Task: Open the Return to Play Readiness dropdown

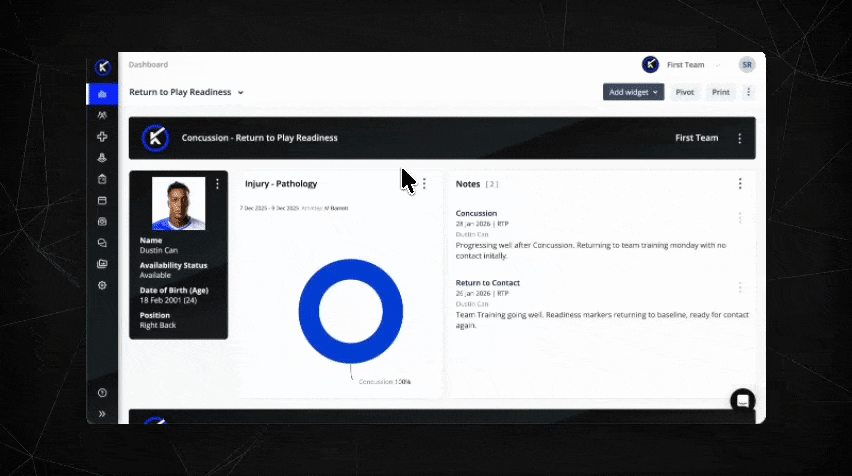Action: click(x=187, y=92)
